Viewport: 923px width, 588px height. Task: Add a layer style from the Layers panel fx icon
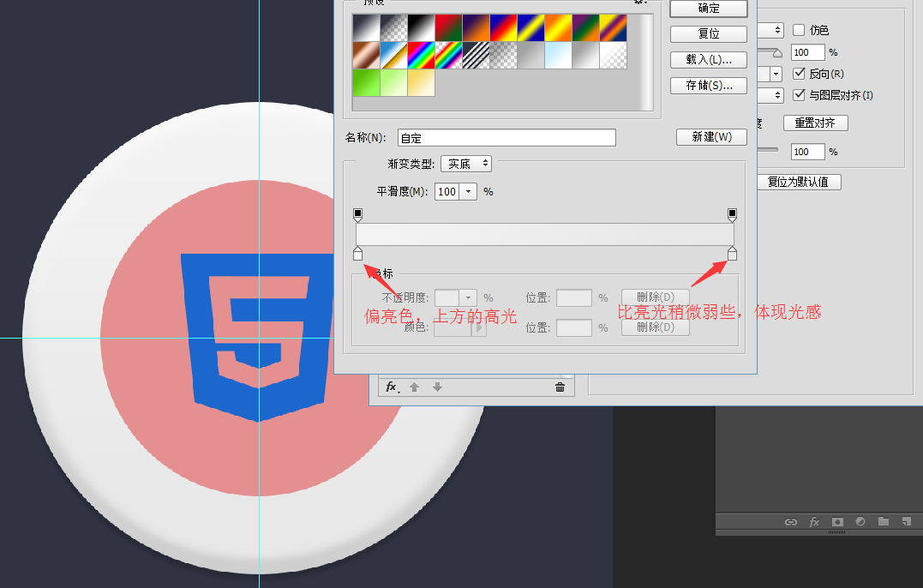(x=815, y=522)
